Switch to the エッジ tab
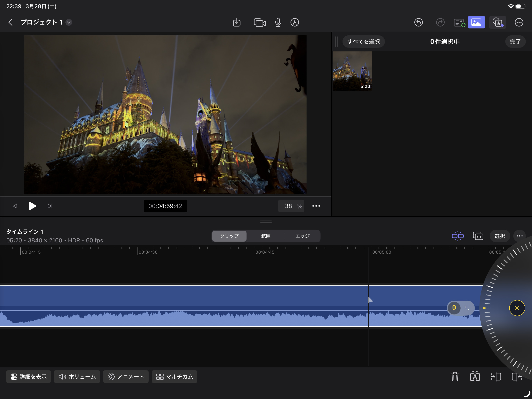532x399 pixels. [302, 236]
